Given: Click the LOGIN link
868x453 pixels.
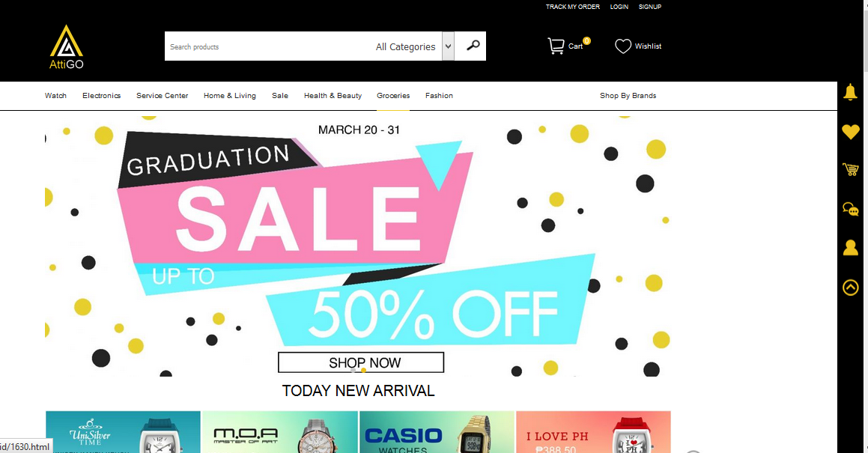Looking at the screenshot, I should [x=619, y=7].
